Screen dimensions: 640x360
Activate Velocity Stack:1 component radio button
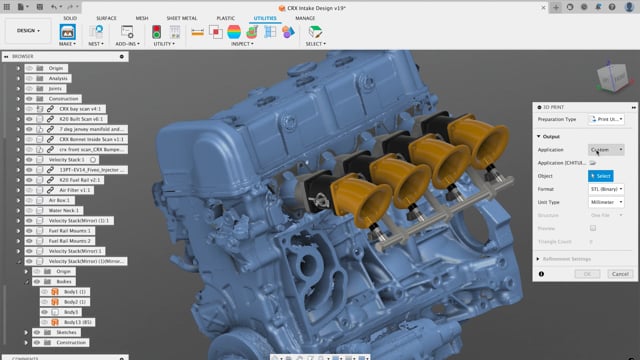pos(93,160)
